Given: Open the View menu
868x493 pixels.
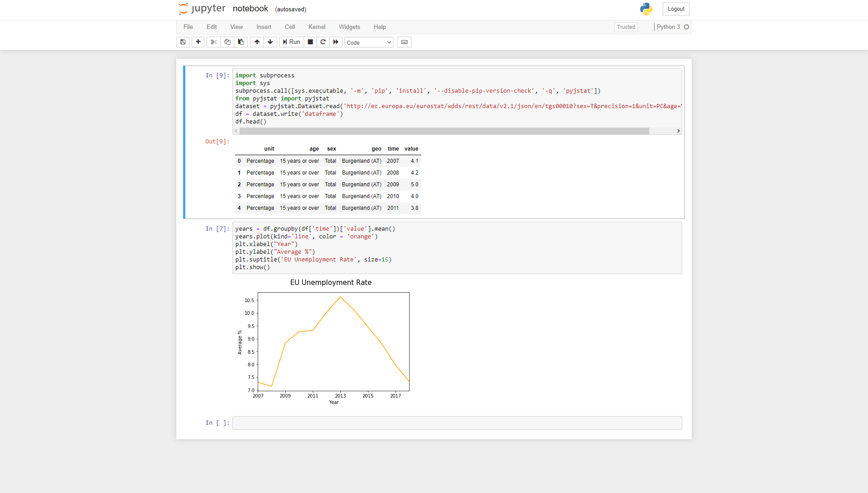Looking at the screenshot, I should click(x=236, y=27).
